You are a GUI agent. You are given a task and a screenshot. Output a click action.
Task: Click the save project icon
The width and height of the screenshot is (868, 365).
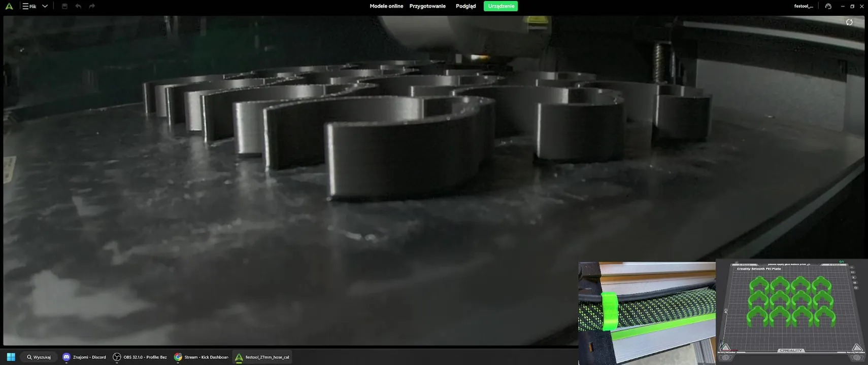[x=64, y=6]
